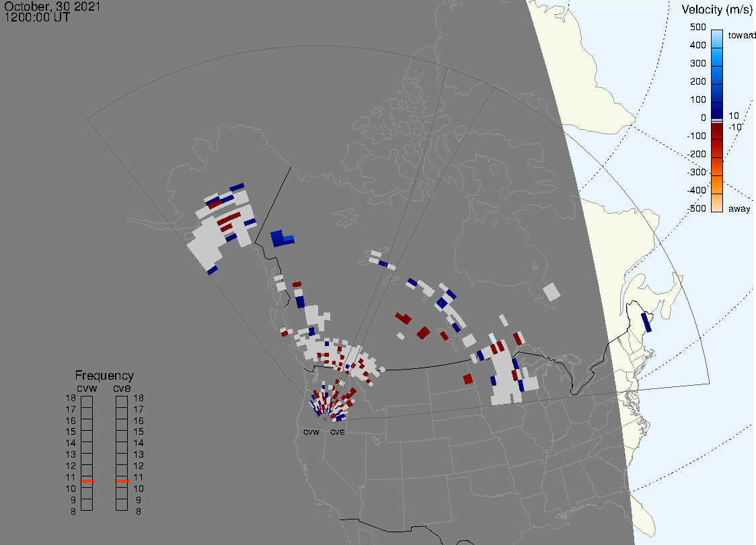This screenshot has height=545, width=756.
Task: Click the 'cvw' header above frequency bar
Action: point(87,388)
